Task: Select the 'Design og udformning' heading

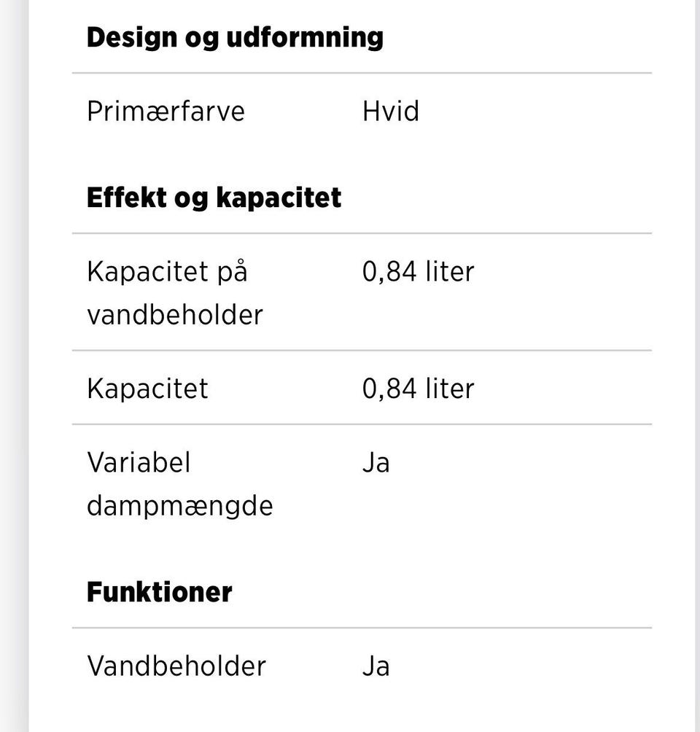Action: [x=235, y=39]
